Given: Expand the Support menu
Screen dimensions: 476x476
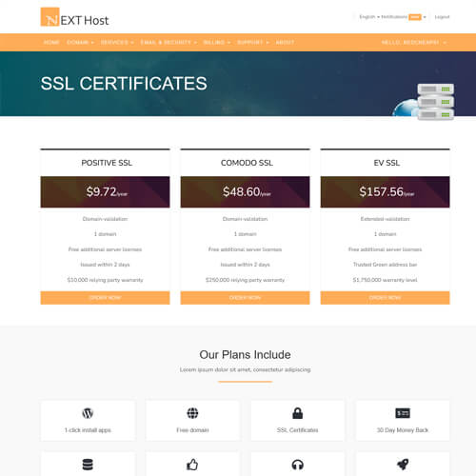Looking at the screenshot, I should pos(253,42).
